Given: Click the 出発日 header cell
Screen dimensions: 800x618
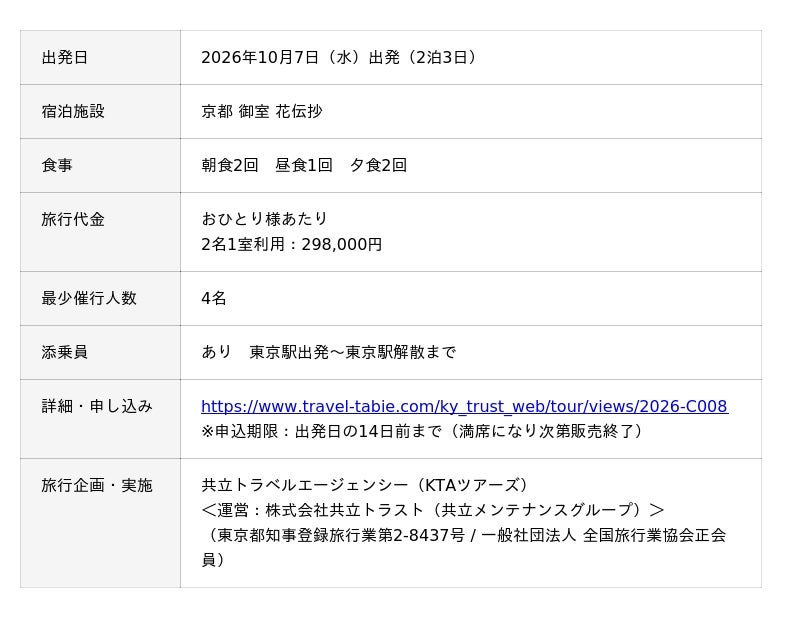Looking at the screenshot, I should (100, 57).
